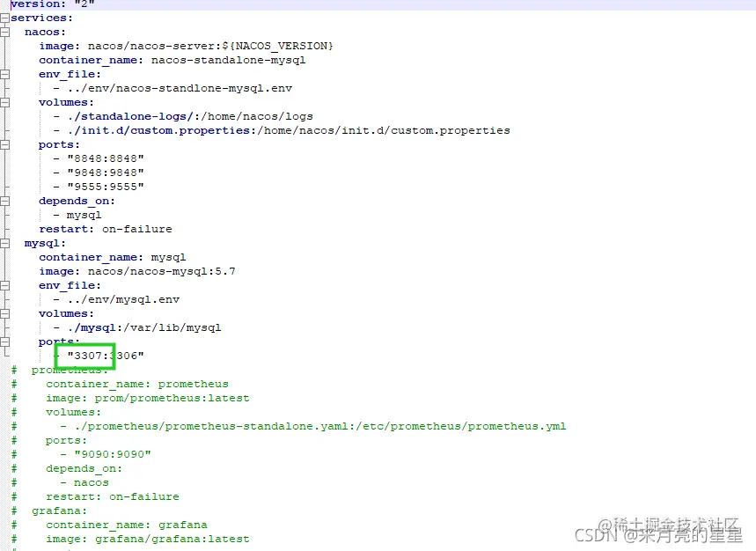Click 'image: nacos/nacos-mysql:5.7' line
Image resolution: width=756 pixels, height=551 pixels.
pyautogui.click(x=137, y=271)
